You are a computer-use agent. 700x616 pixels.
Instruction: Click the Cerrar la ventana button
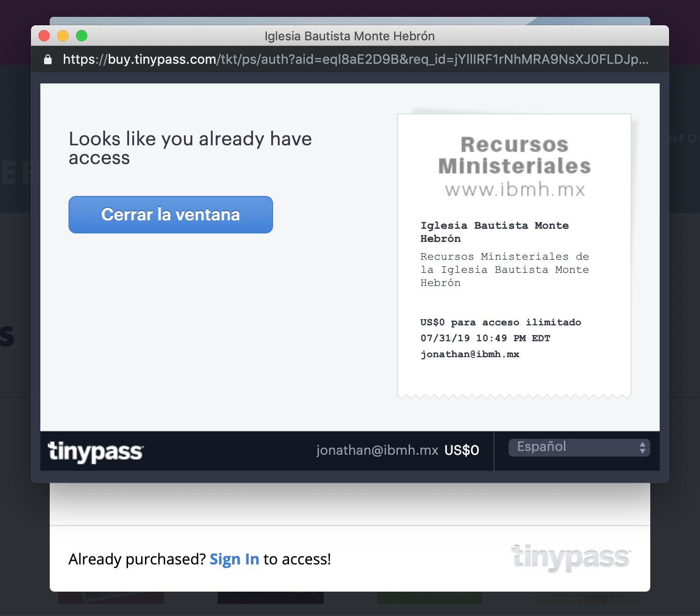point(171,215)
